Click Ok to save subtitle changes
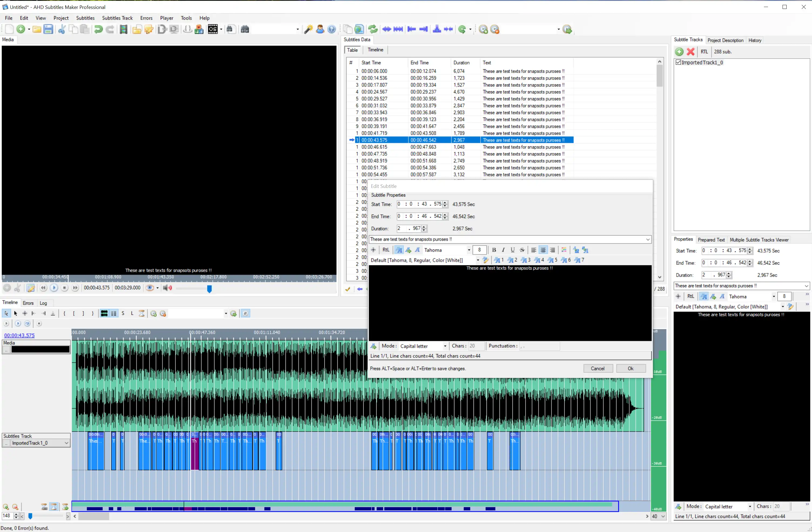This screenshot has height=532, width=812. [x=630, y=368]
